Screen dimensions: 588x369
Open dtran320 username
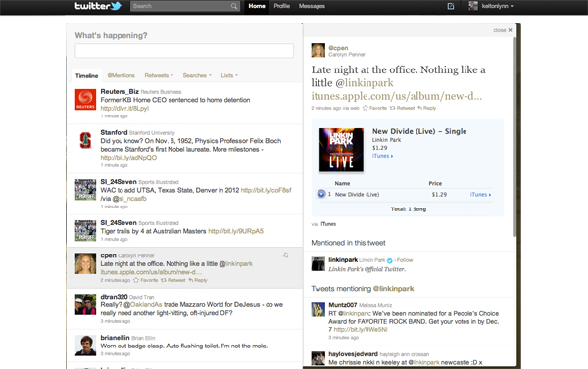[114, 297]
